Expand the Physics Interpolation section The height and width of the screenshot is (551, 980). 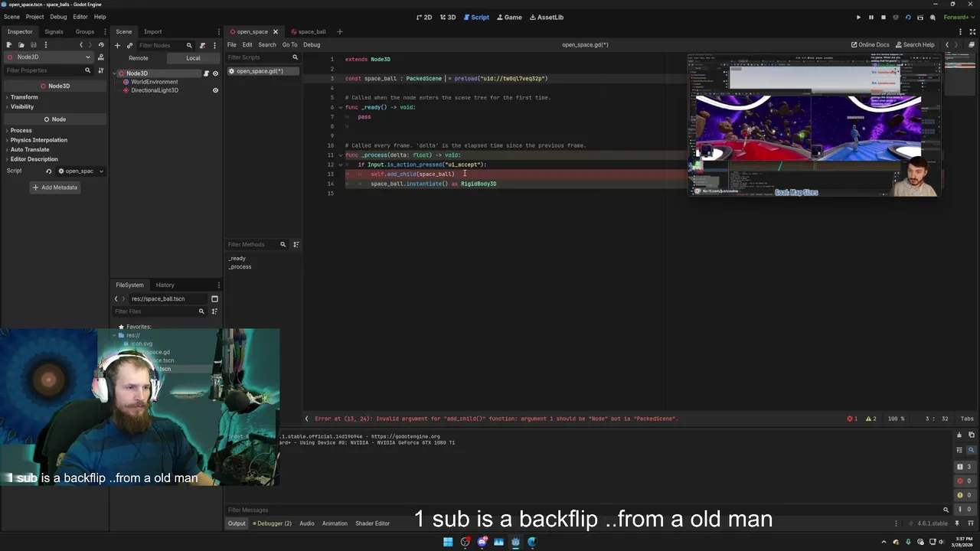(39, 140)
